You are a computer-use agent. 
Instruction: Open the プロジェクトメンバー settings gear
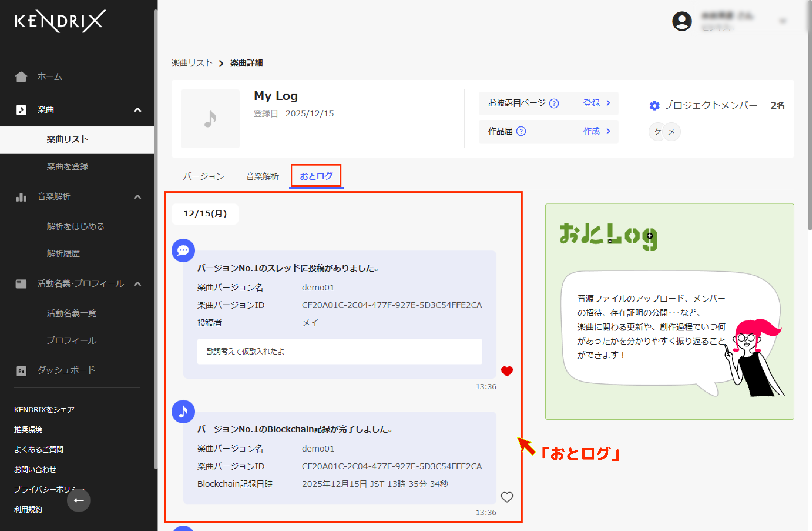654,106
